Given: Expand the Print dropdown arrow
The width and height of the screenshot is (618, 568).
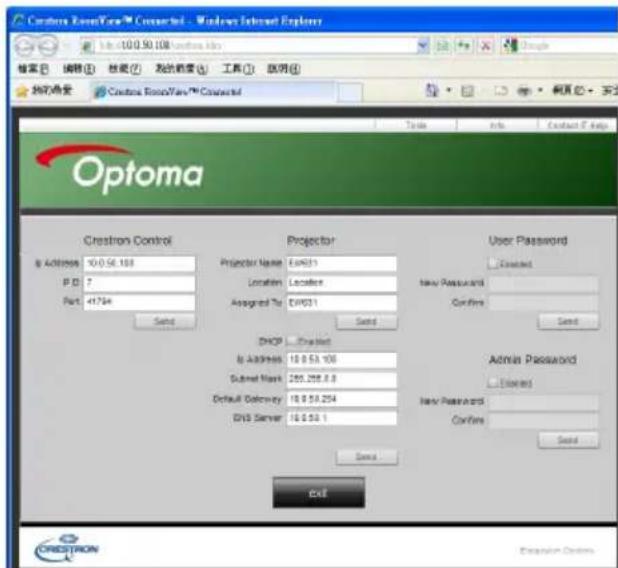Looking at the screenshot, I should (x=540, y=91).
